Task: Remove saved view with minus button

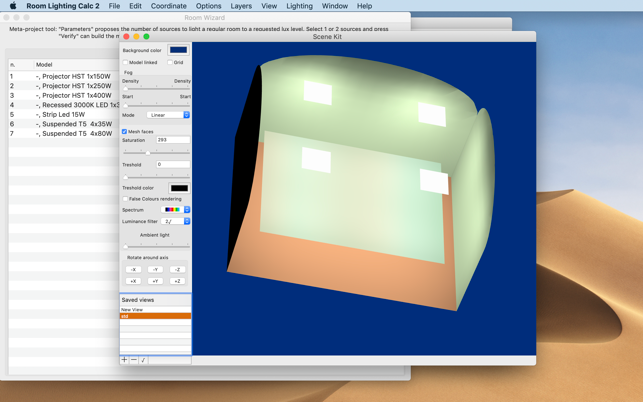Action: coord(134,360)
